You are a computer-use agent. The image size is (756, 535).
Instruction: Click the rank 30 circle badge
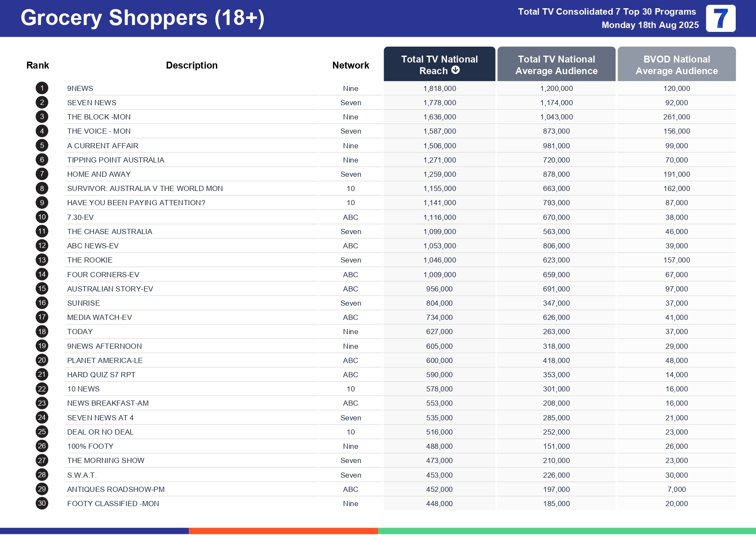coord(42,504)
